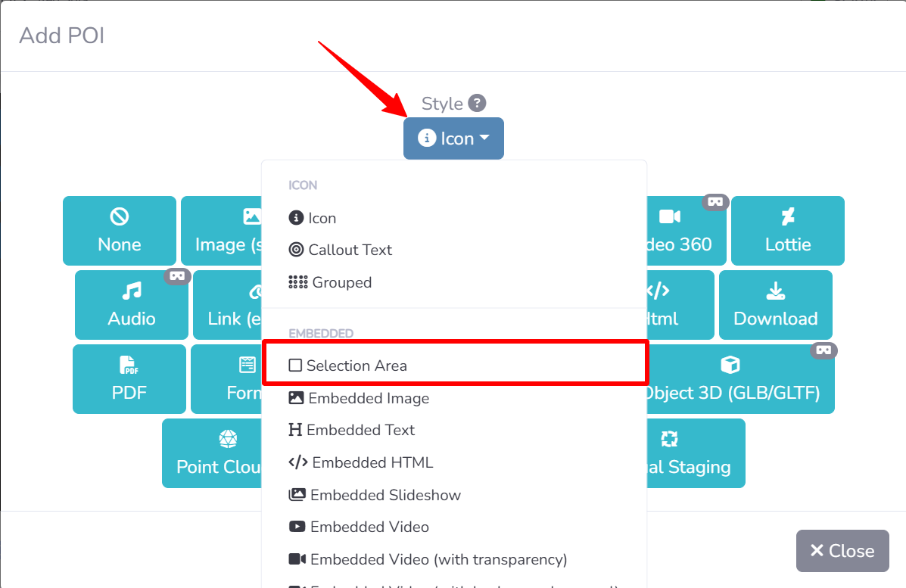Select Embedded Slideshow menu entry
906x588 pixels.
click(x=385, y=495)
